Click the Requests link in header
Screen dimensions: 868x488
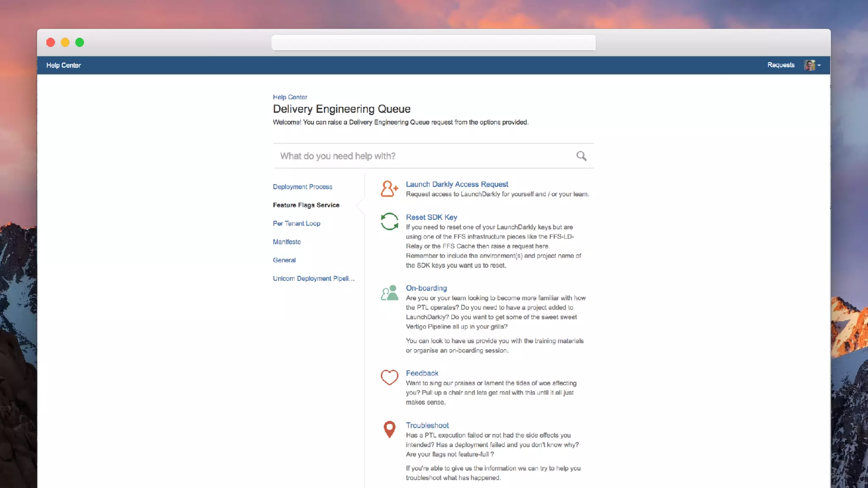781,65
